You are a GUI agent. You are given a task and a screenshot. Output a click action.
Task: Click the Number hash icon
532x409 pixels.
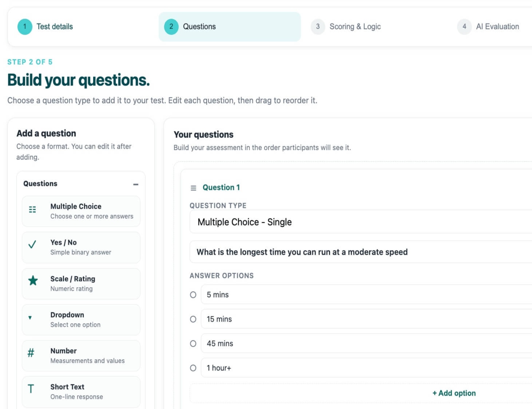tap(31, 353)
